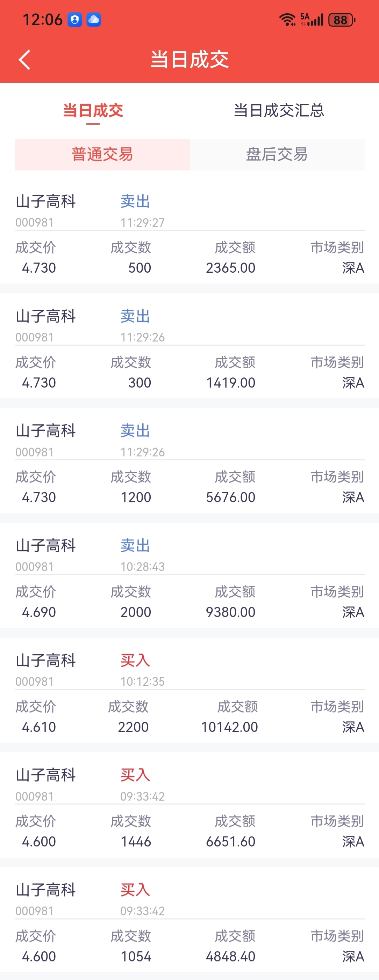The height and width of the screenshot is (980, 379).
Task: Tap the blue shield notification icon
Action: click(75, 20)
